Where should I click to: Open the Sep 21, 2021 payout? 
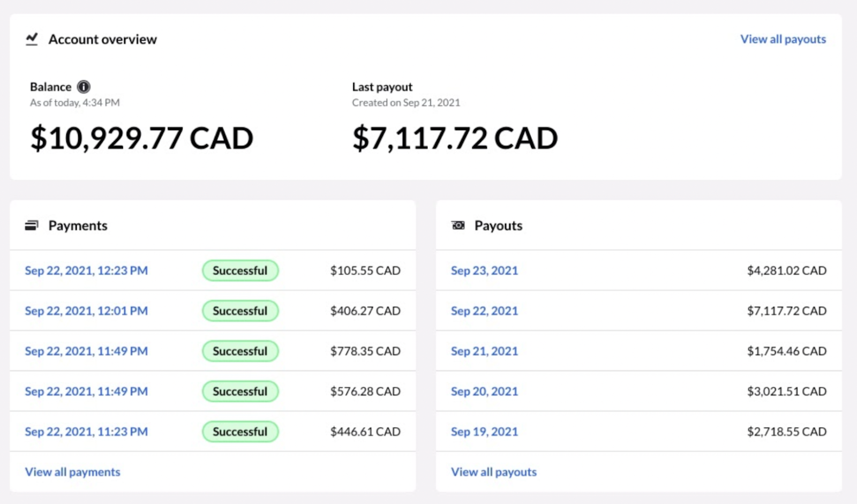pyautogui.click(x=484, y=351)
